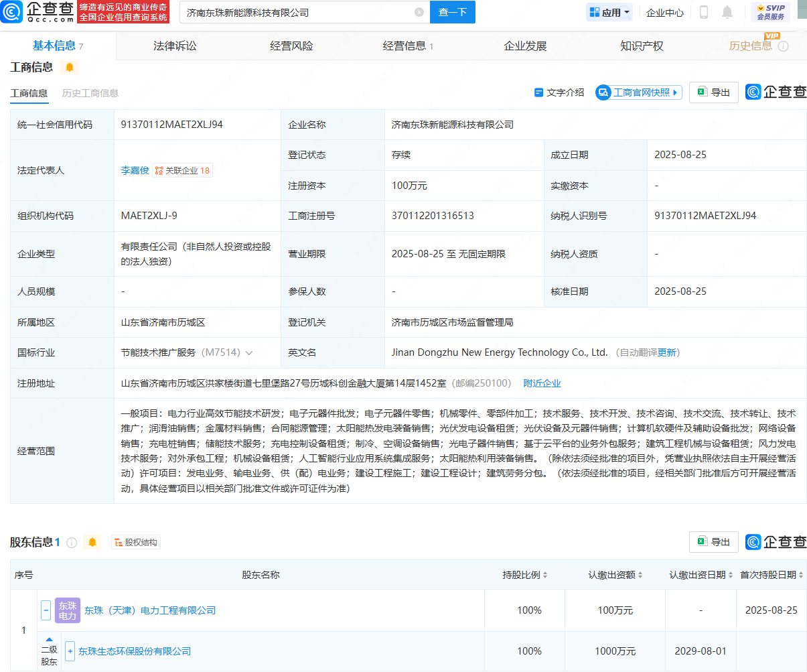The image size is (807, 672).
Task: Toggle the 股东信息 monitoring bell
Action: tap(92, 542)
